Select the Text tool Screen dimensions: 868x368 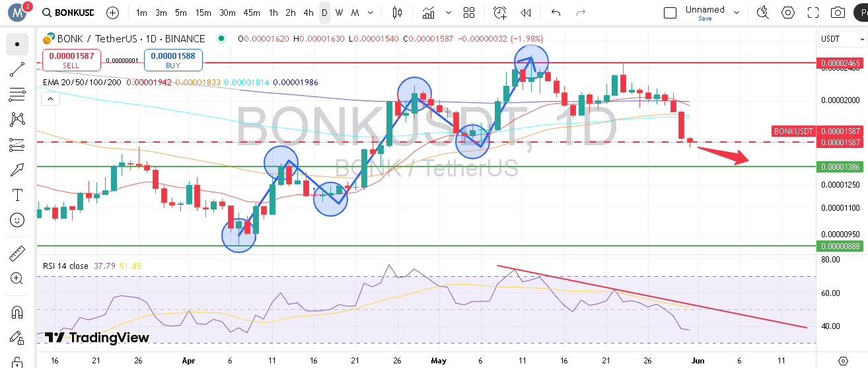coord(17,195)
